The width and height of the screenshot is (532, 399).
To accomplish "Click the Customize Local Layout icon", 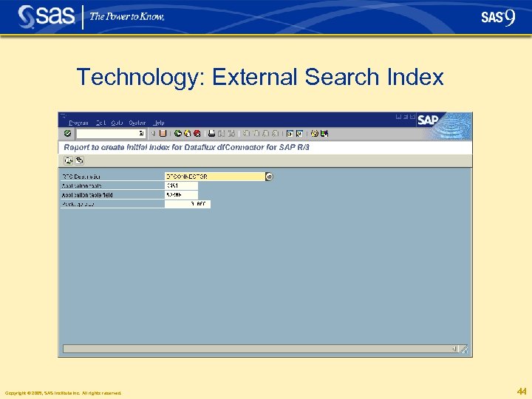I will [324, 133].
